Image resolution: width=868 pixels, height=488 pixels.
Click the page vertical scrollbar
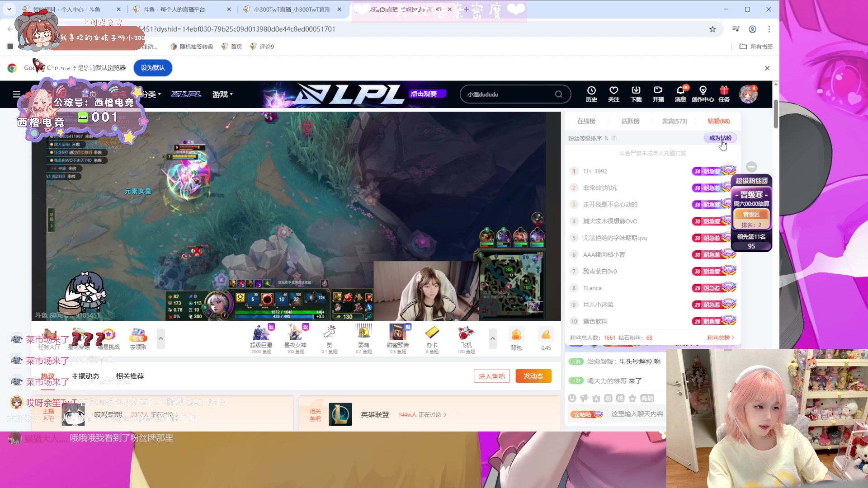coord(776,114)
